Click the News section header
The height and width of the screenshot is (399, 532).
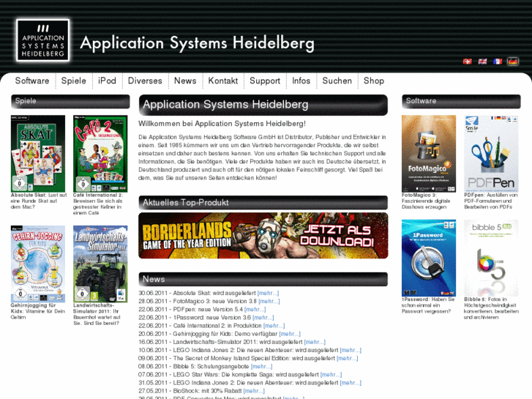(x=263, y=279)
